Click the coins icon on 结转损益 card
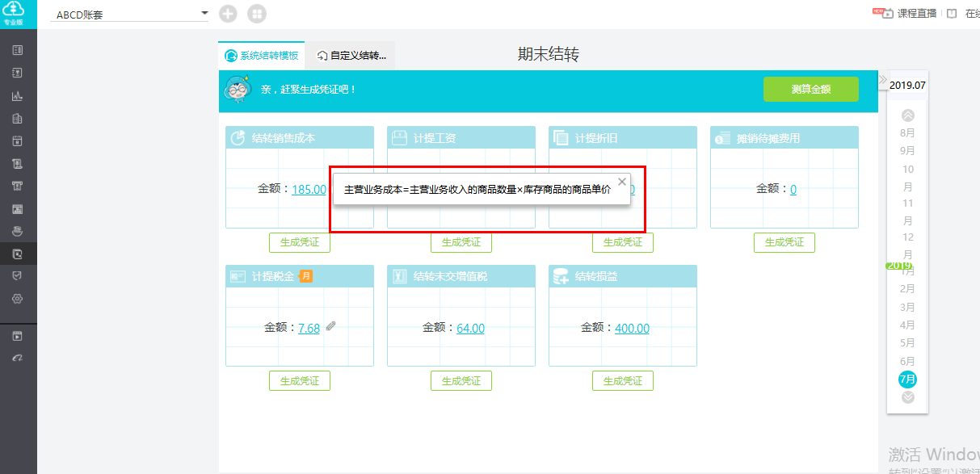The width and height of the screenshot is (980, 474). pyautogui.click(x=561, y=276)
